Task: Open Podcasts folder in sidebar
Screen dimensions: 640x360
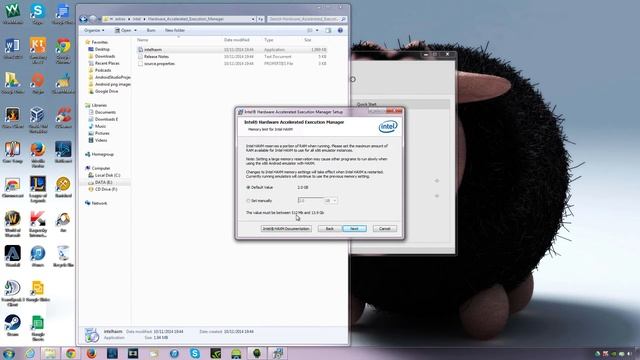Action: coord(103,70)
